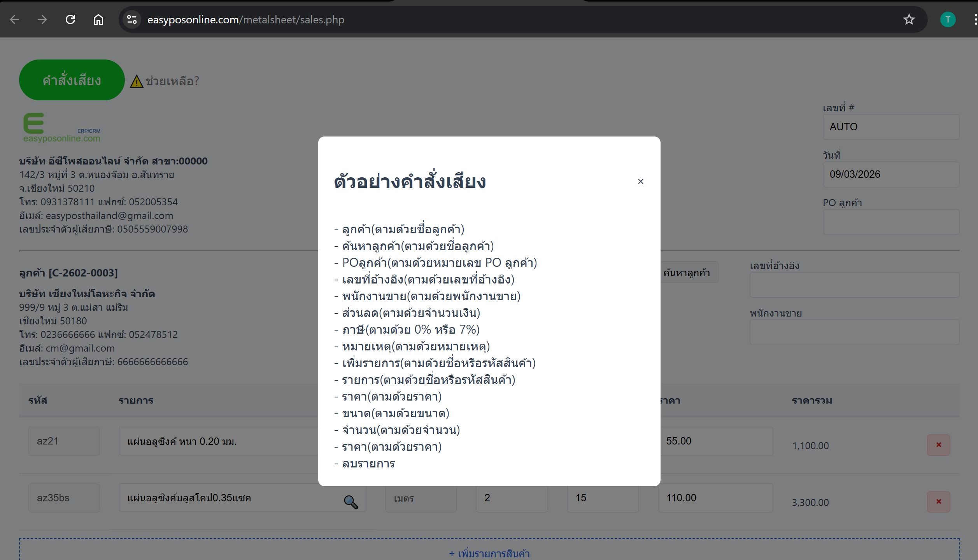This screenshot has width=978, height=560.
Task: Click the พนักงานขาย salesperson field
Action: pos(854,332)
